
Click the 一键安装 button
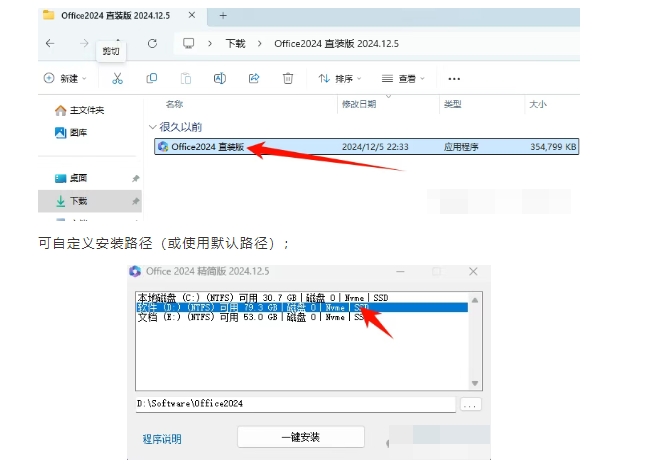pos(301,437)
